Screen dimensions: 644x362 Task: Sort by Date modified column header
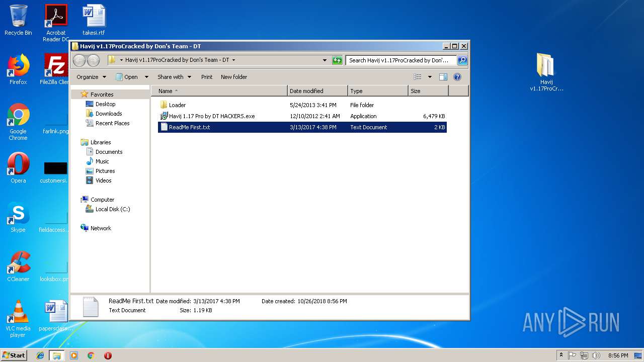(x=317, y=91)
